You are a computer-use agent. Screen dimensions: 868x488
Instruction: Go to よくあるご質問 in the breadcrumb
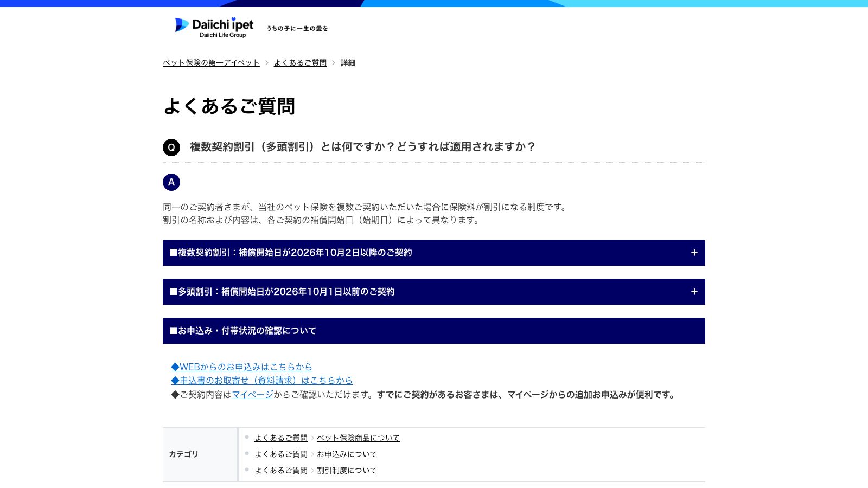300,63
